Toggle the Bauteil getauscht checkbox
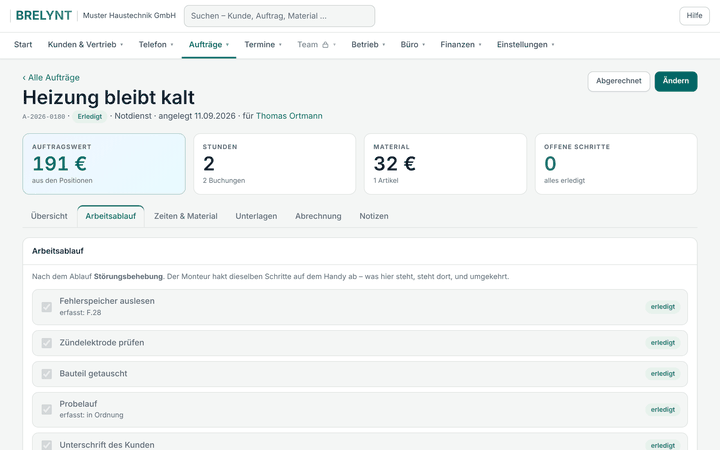 (x=46, y=374)
